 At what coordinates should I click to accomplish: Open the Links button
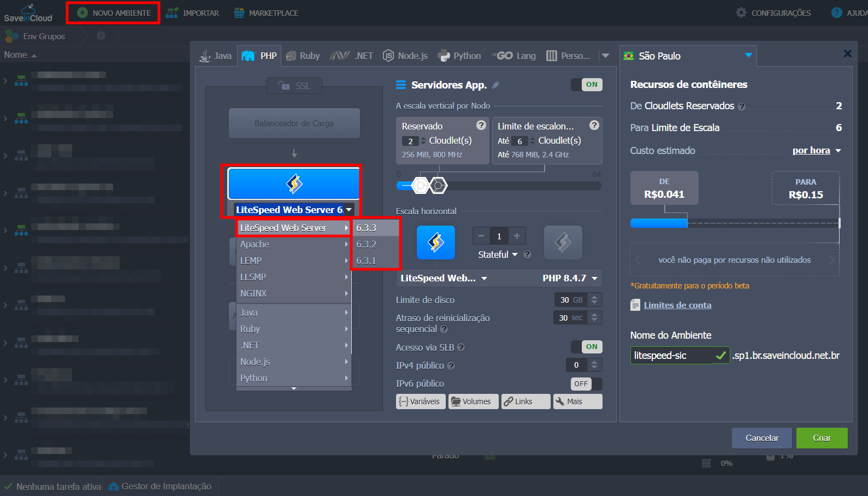coord(525,401)
